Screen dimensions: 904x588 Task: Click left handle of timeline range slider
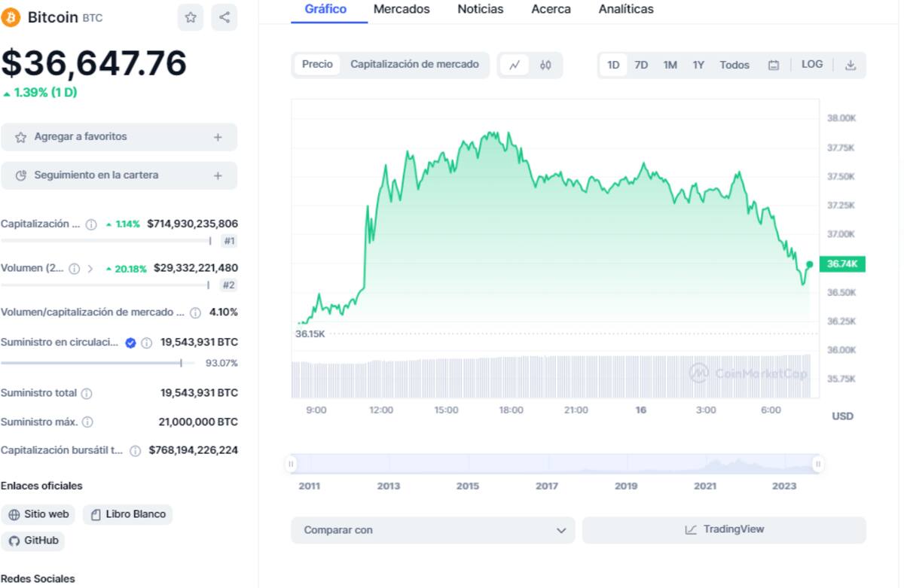(x=292, y=464)
